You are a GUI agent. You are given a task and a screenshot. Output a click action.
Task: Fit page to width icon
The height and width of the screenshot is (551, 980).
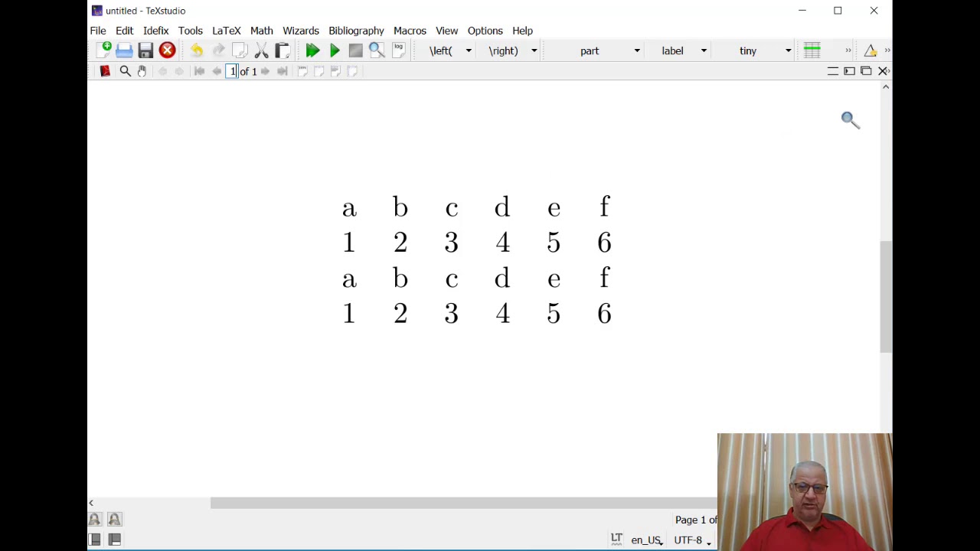tap(319, 71)
